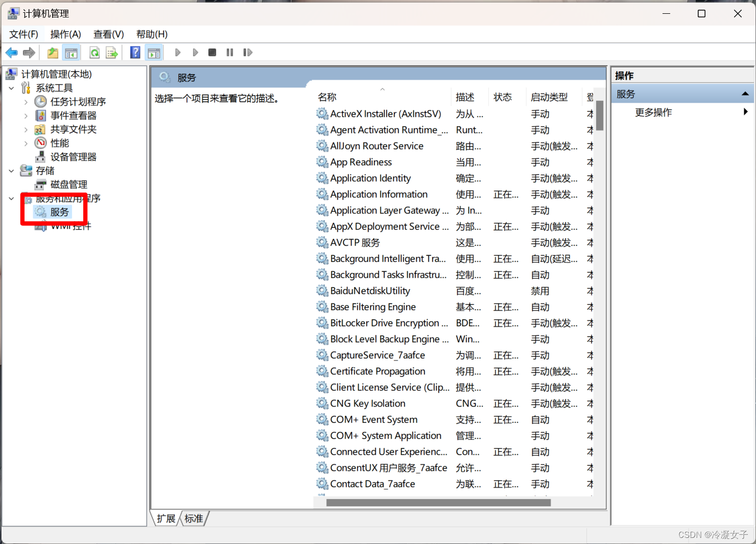Select Task Scheduler (任务计划程序) in tree
Image resolution: width=756 pixels, height=544 pixels.
pyautogui.click(x=78, y=102)
